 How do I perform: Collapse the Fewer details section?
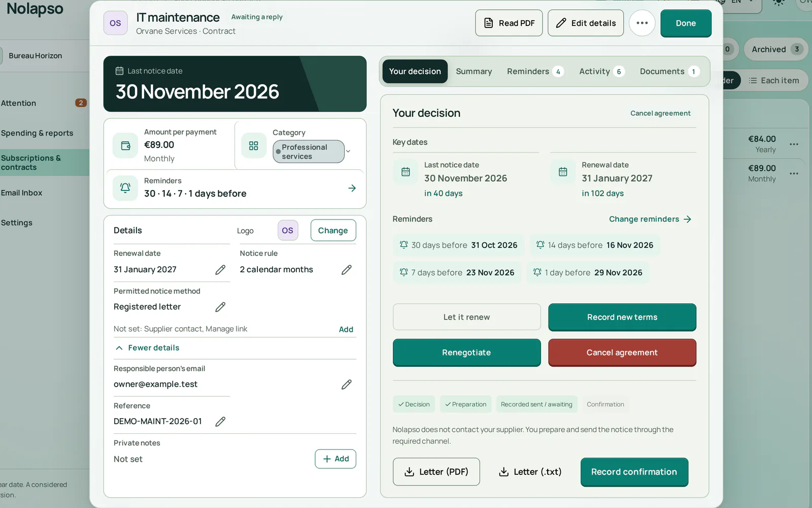pyautogui.click(x=147, y=348)
